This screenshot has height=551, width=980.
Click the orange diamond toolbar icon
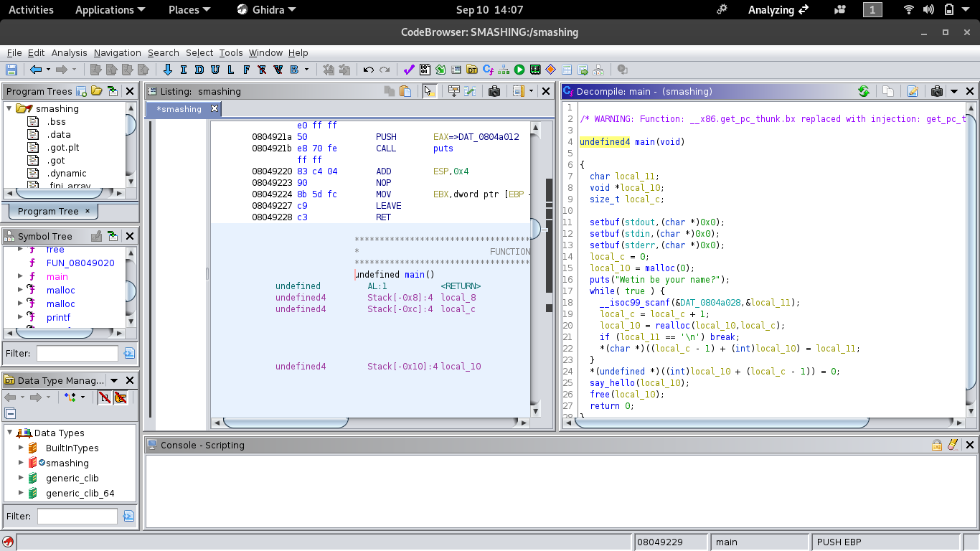551,70
